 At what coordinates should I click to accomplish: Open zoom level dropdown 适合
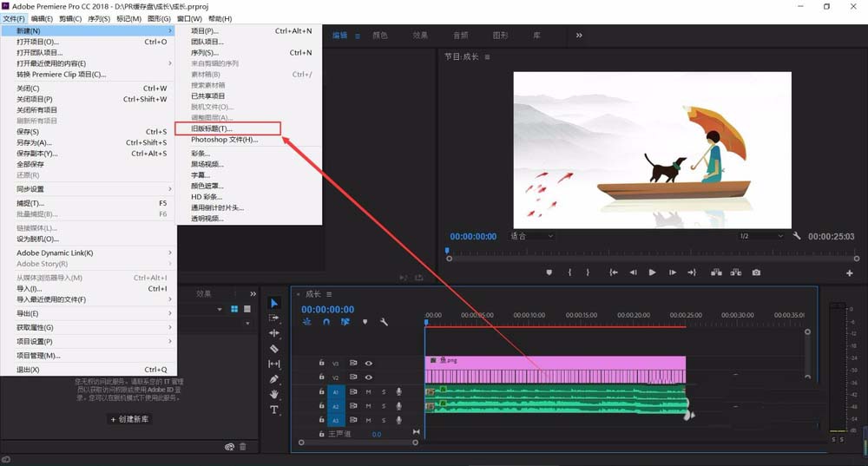point(531,236)
